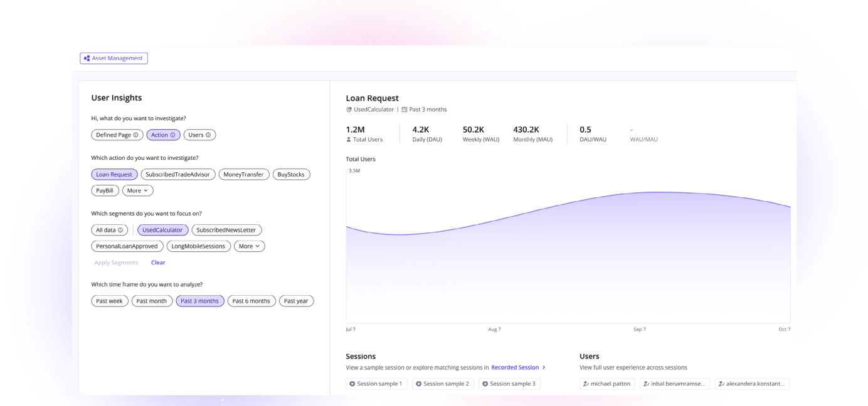This screenshot has width=868, height=406.
Task: Click info icon on All data chip
Action: 121,230
